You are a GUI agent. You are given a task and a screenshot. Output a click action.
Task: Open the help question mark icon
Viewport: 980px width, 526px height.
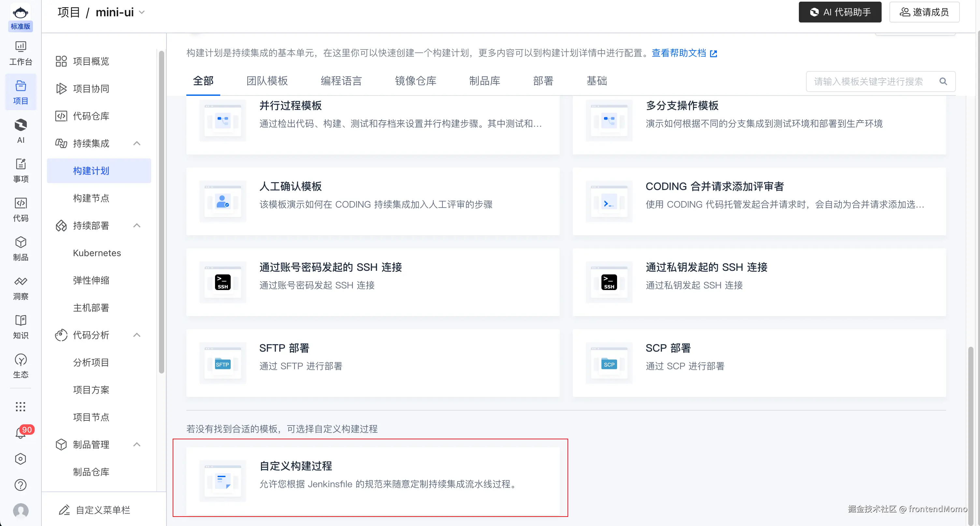[x=21, y=485]
